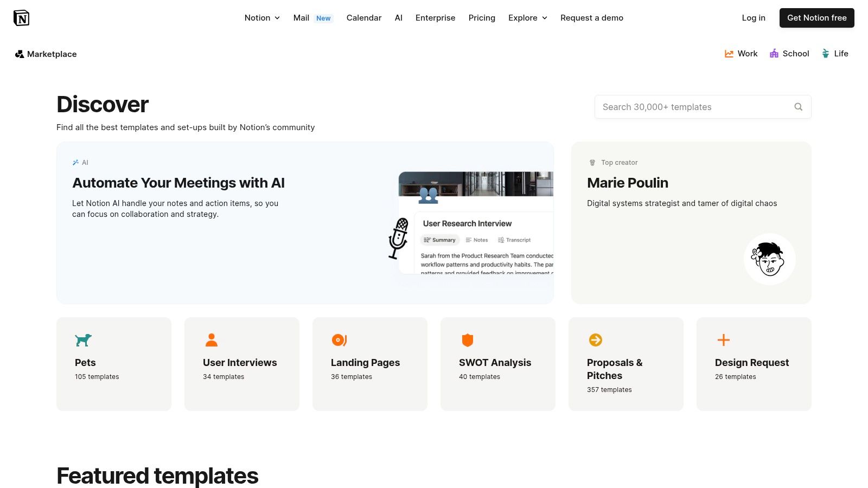The image size is (868, 488).
Task: Open the Enterprise page
Action: click(436, 18)
